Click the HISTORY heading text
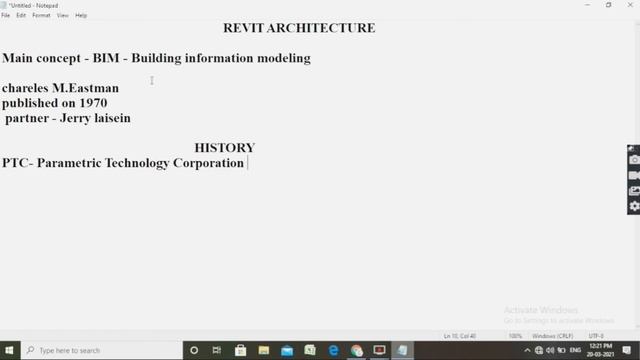Viewport: 640px width, 360px height. tap(225, 148)
